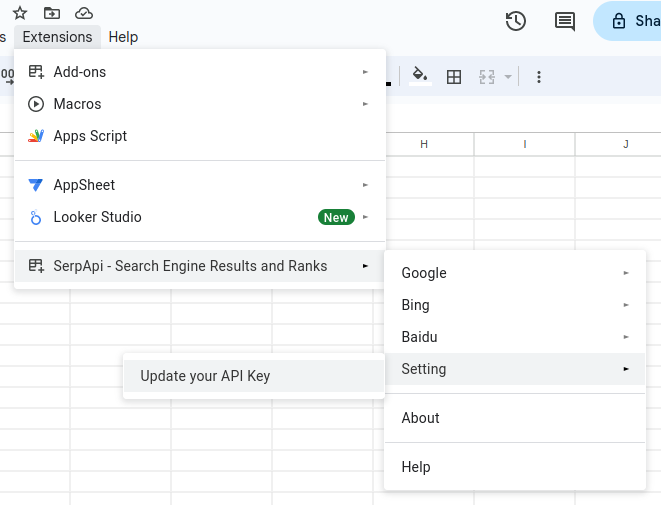Image resolution: width=661 pixels, height=505 pixels.
Task: Expand the Google submenu
Action: coord(515,273)
